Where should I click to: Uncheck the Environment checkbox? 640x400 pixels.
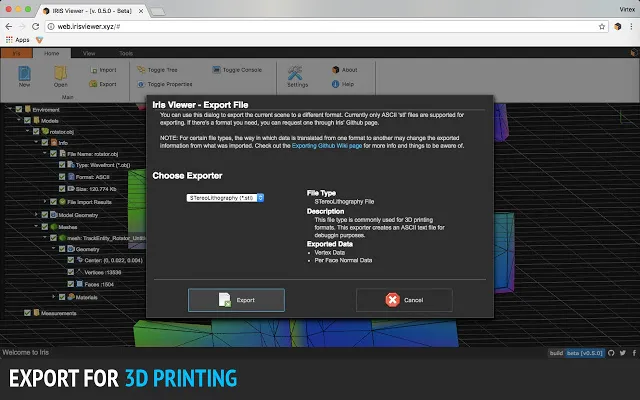tap(19, 109)
